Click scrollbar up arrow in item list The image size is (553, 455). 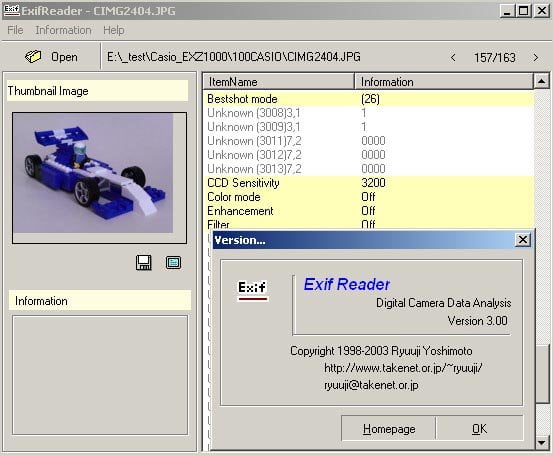click(541, 81)
